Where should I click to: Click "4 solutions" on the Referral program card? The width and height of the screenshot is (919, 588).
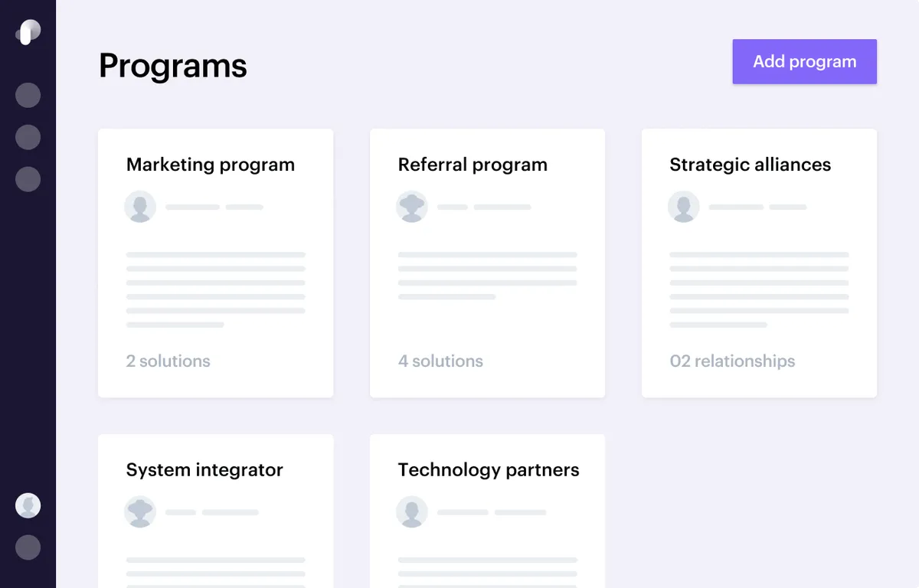(x=440, y=361)
